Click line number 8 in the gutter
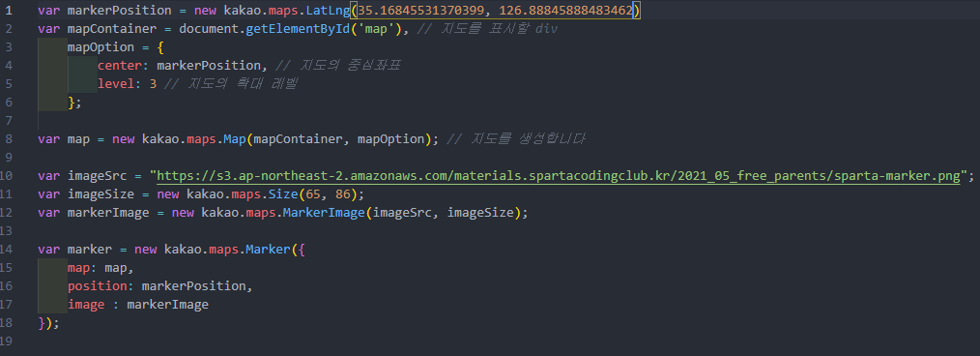Screen dimensions: 980x356 (9, 139)
